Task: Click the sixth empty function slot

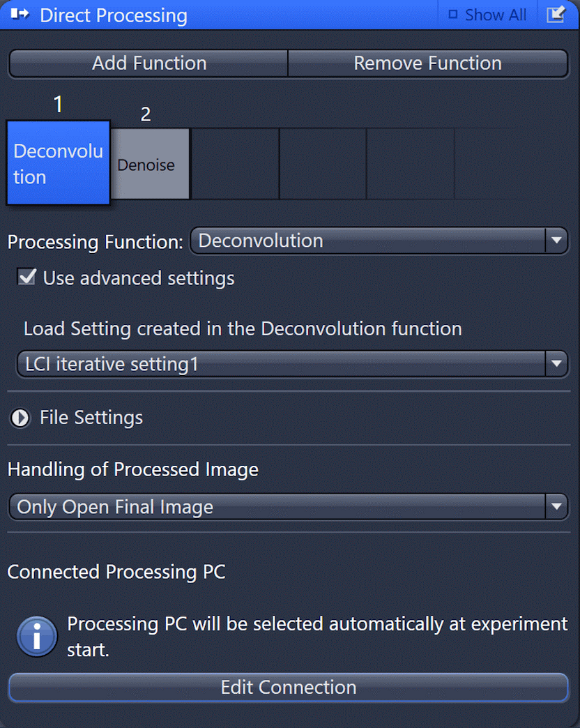Action: tap(498, 164)
